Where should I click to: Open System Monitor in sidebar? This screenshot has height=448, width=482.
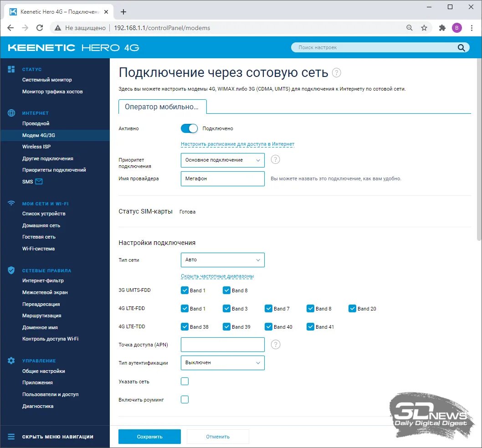(x=47, y=80)
